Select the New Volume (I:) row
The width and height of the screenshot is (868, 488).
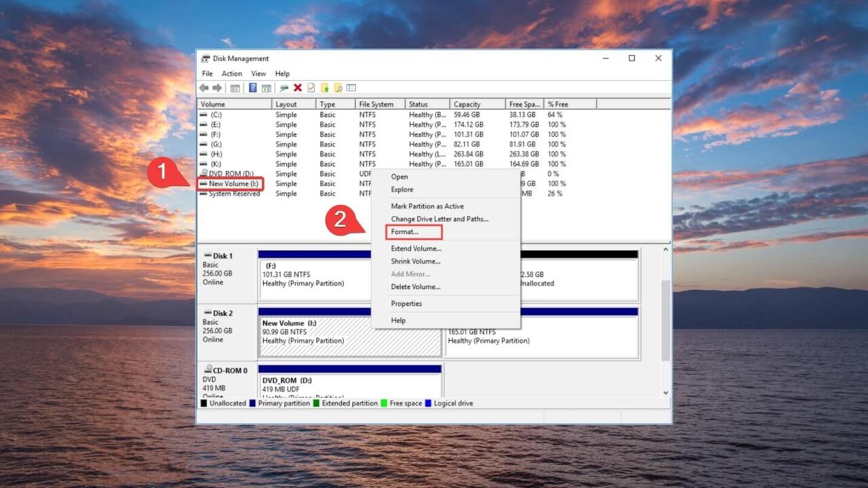coord(230,183)
